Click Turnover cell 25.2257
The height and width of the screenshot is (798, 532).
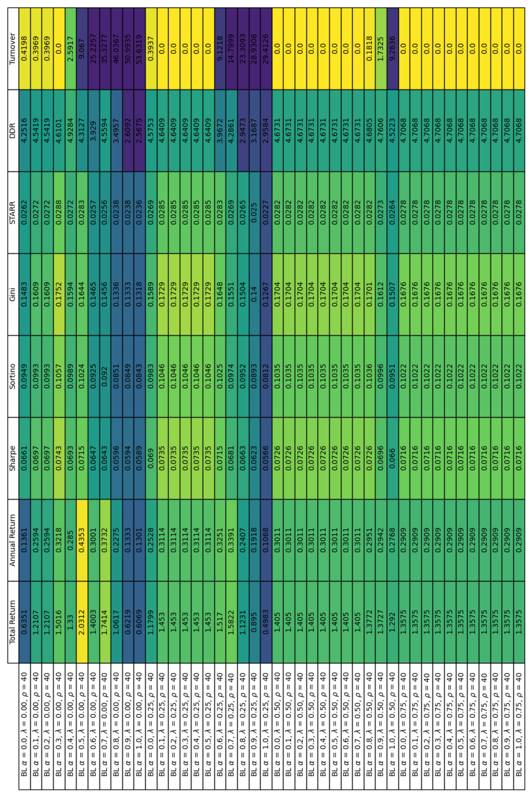[94, 49]
